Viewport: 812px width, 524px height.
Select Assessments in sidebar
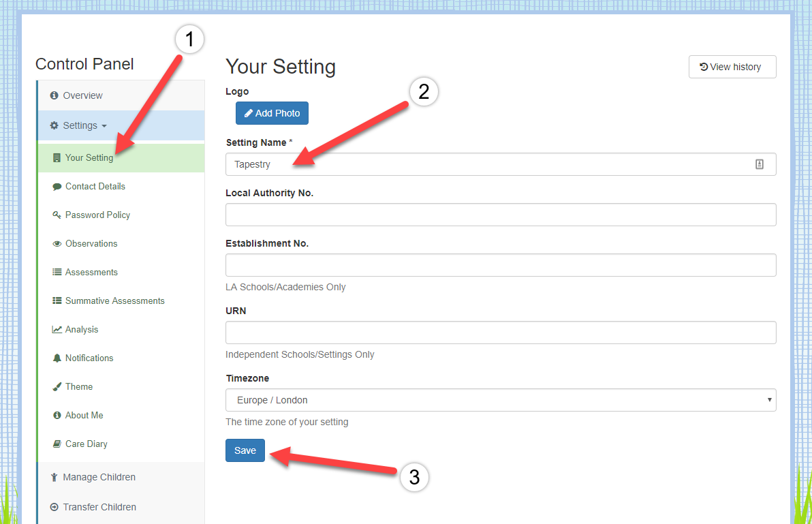pyautogui.click(x=122, y=272)
